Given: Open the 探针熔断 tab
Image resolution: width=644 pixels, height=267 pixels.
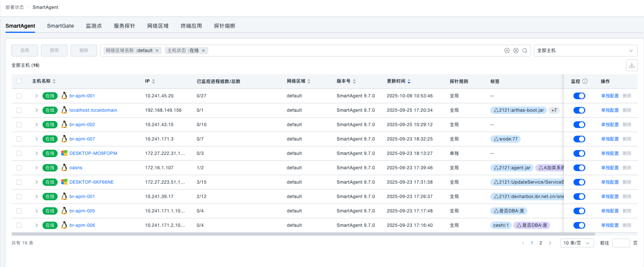Looking at the screenshot, I should (225, 26).
